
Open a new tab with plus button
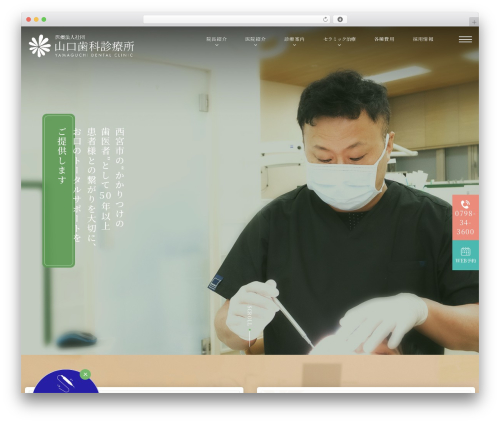tap(474, 22)
